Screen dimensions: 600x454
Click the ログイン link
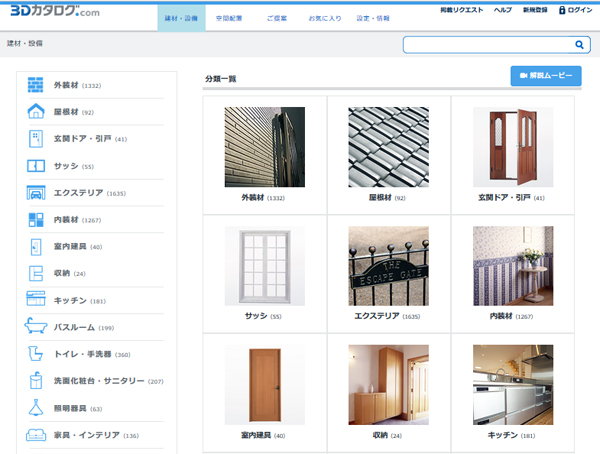coord(575,10)
